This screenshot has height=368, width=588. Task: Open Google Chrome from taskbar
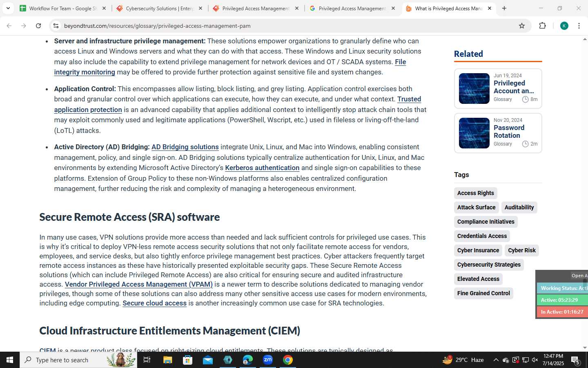[288, 360]
